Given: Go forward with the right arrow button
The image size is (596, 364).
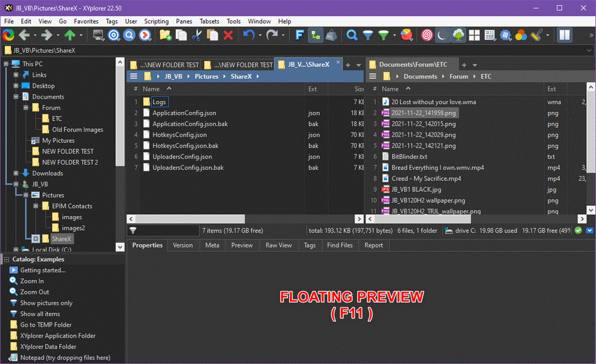Looking at the screenshot, I should tap(47, 36).
